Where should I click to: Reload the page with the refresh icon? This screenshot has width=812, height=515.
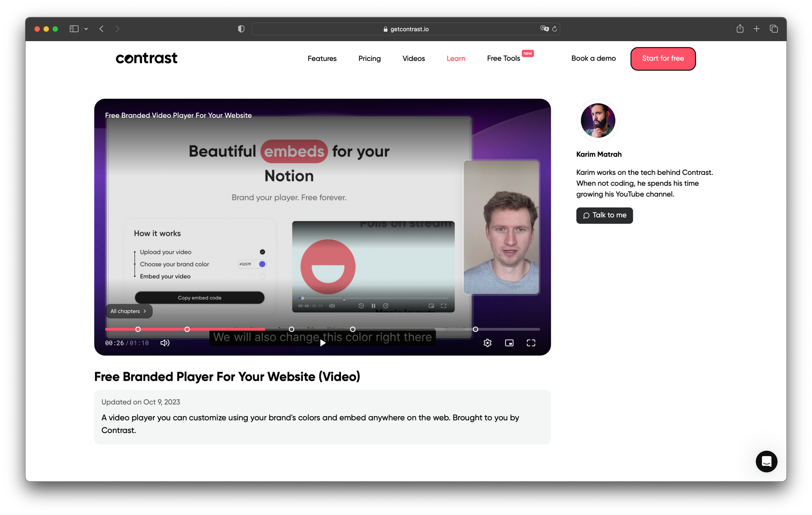(x=555, y=29)
